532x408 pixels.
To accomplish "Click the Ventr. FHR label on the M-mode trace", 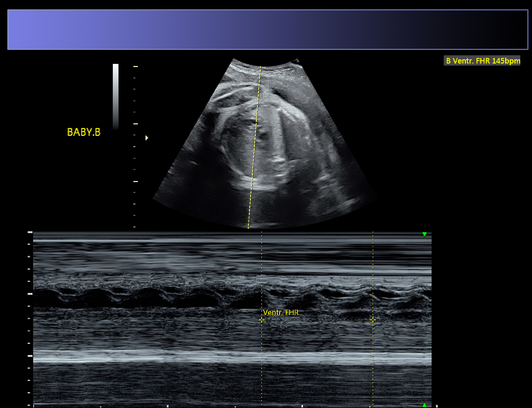I will click(x=281, y=312).
